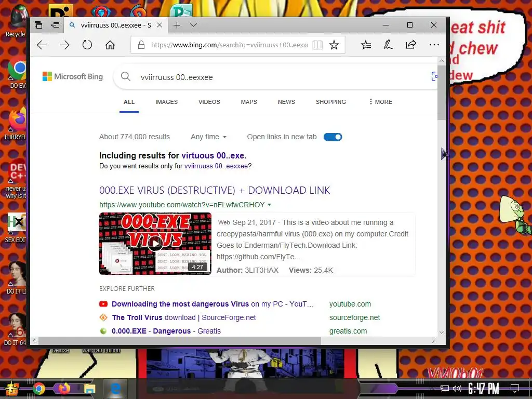Open the Start menu button on taskbar
This screenshot has height=399, width=532.
tap(11, 389)
